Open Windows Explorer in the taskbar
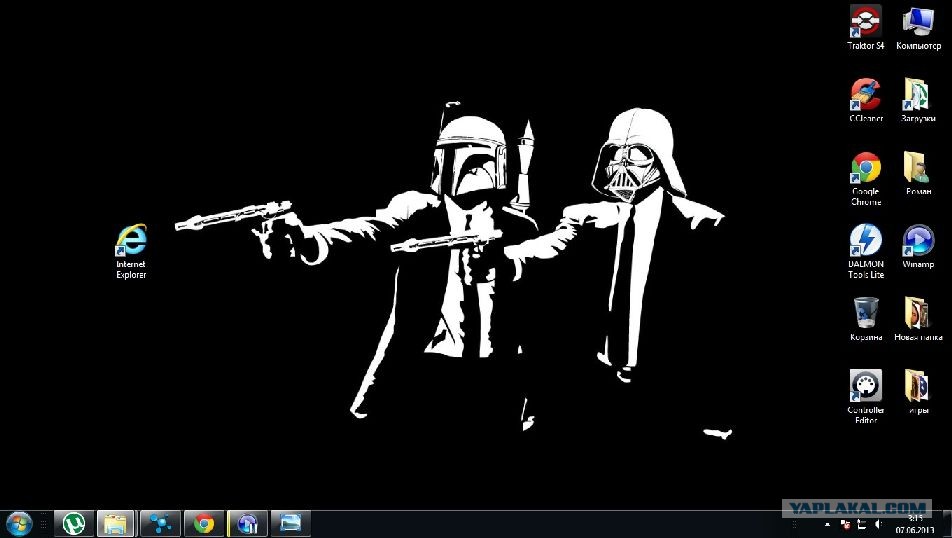Image resolution: width=952 pixels, height=538 pixels. point(115,524)
